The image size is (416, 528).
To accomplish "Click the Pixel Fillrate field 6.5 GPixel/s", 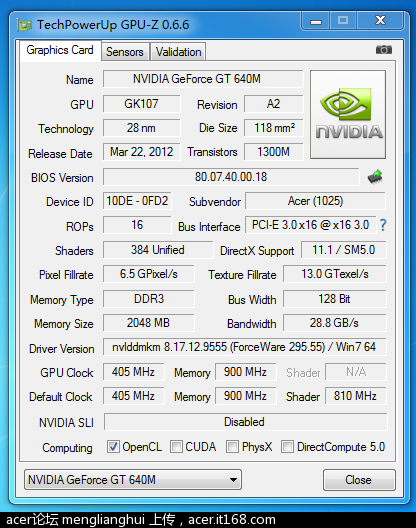I will point(149,274).
